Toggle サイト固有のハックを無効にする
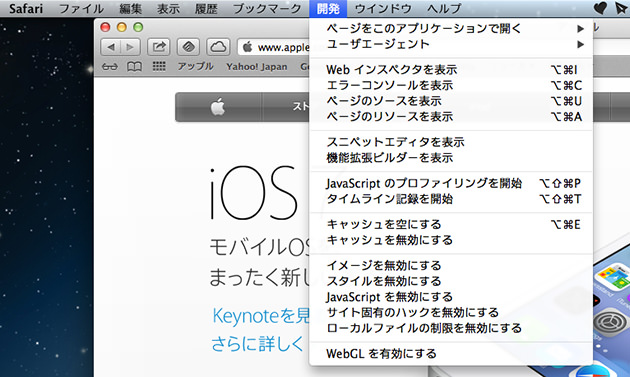 pos(451,312)
